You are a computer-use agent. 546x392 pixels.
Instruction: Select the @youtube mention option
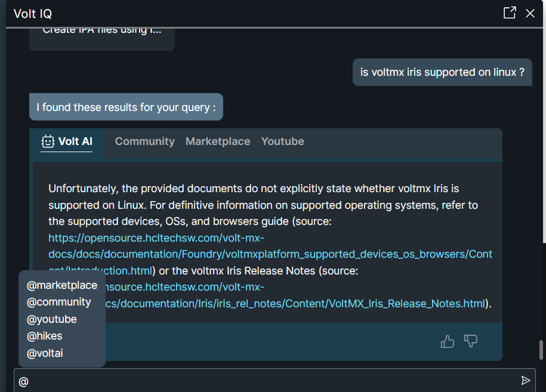pos(52,319)
